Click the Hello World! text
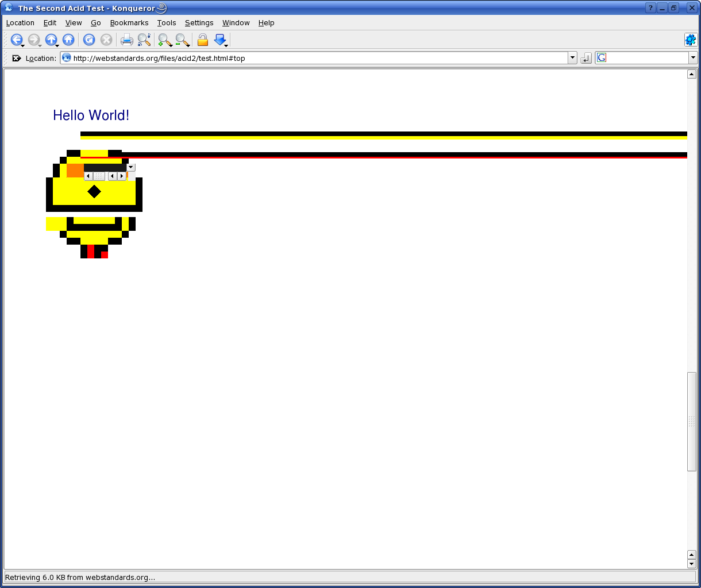 91,115
